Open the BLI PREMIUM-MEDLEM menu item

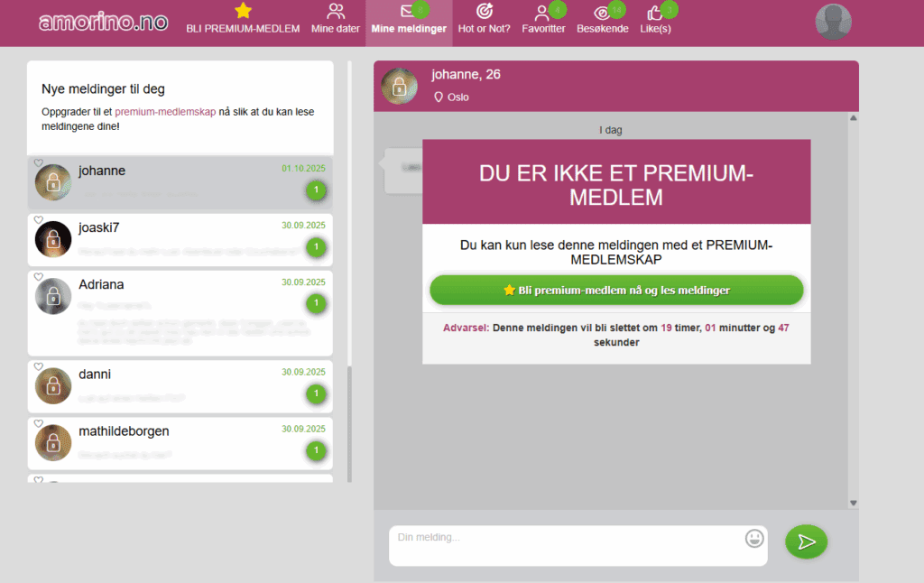(242, 28)
